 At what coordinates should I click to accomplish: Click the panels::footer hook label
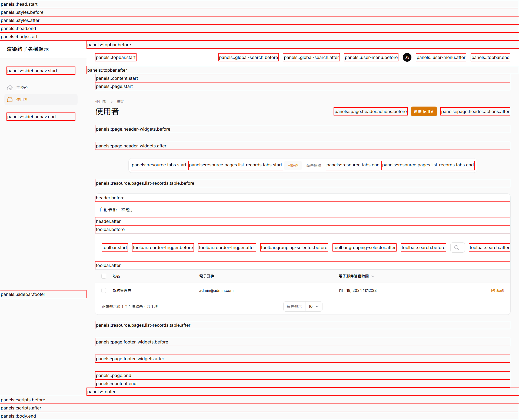303,392
